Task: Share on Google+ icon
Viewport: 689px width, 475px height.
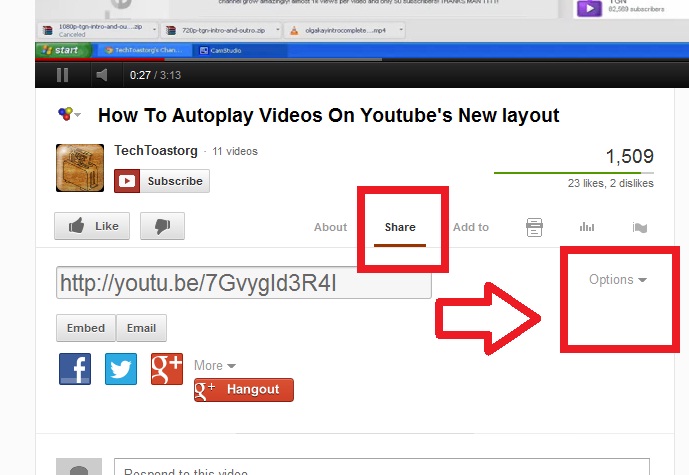Action: click(167, 369)
